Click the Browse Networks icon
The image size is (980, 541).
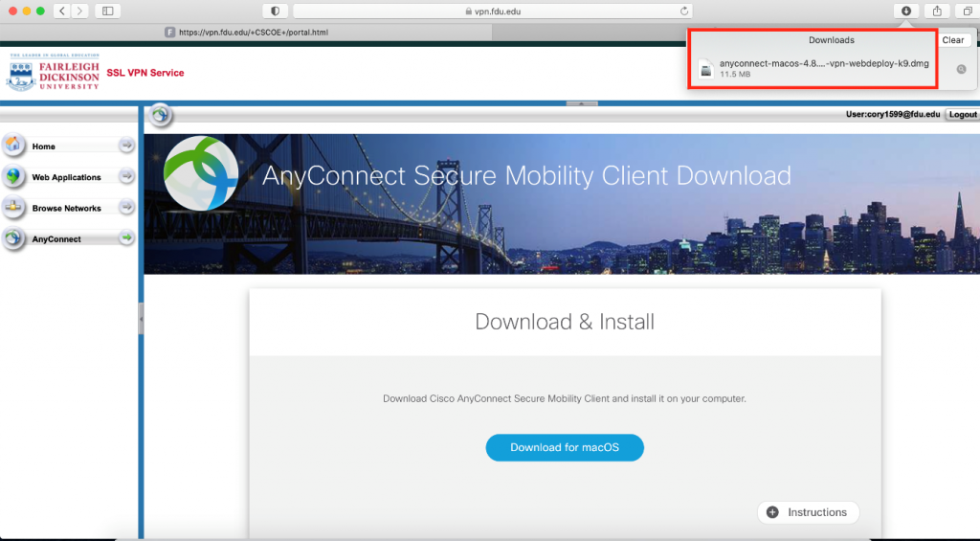click(13, 207)
